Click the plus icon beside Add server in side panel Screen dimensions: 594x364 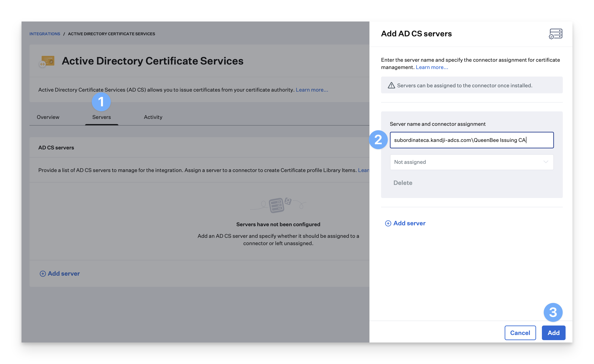point(388,223)
